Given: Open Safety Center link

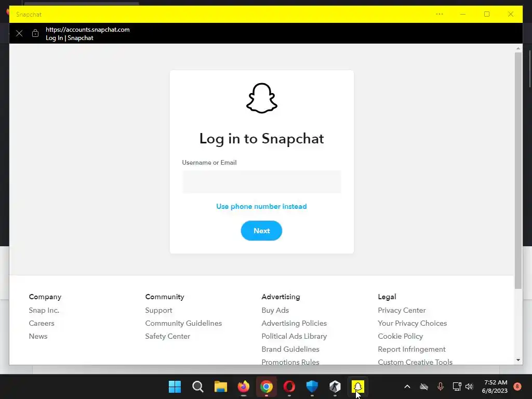Looking at the screenshot, I should click(168, 336).
